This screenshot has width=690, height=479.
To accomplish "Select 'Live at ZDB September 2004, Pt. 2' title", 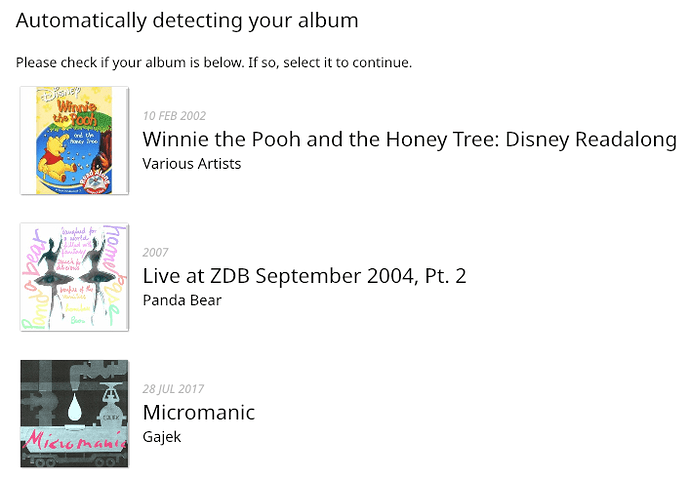I will click(x=304, y=276).
